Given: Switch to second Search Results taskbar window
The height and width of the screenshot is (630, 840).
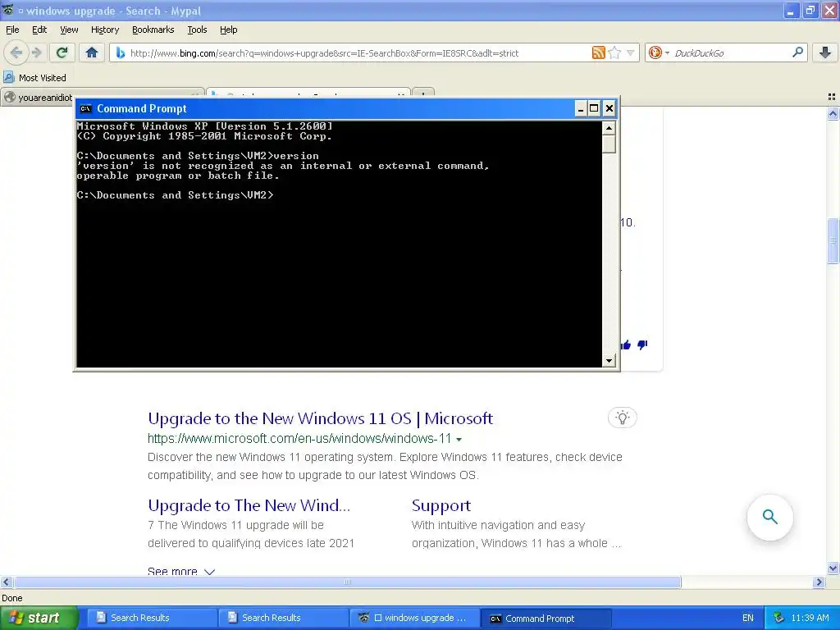Looking at the screenshot, I should pos(284,618).
